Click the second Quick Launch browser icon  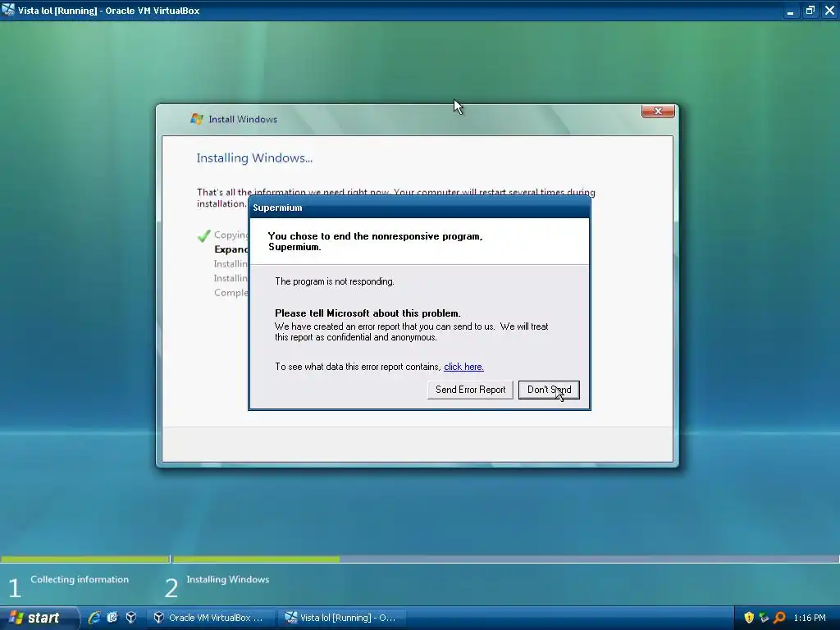(112, 618)
